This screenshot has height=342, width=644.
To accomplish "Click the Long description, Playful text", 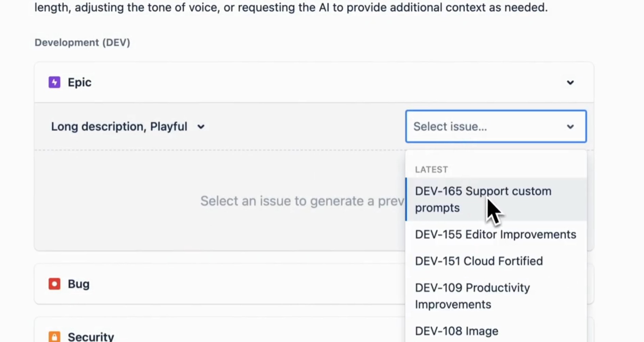I will coord(119,127).
